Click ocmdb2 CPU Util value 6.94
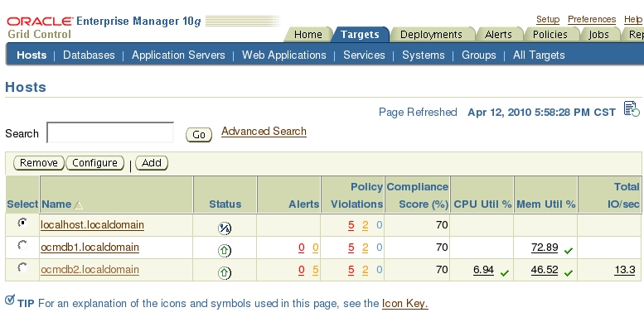The width and height of the screenshot is (644, 322). pyautogui.click(x=483, y=270)
